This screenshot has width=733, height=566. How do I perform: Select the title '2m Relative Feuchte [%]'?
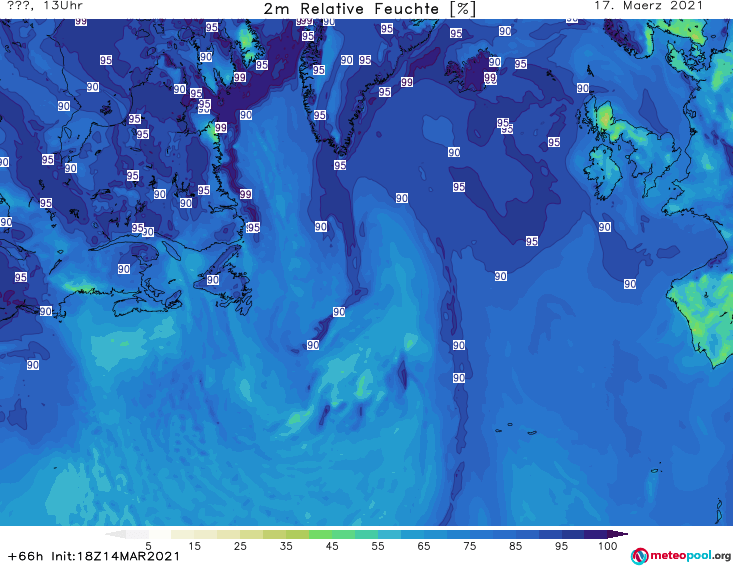(x=369, y=9)
